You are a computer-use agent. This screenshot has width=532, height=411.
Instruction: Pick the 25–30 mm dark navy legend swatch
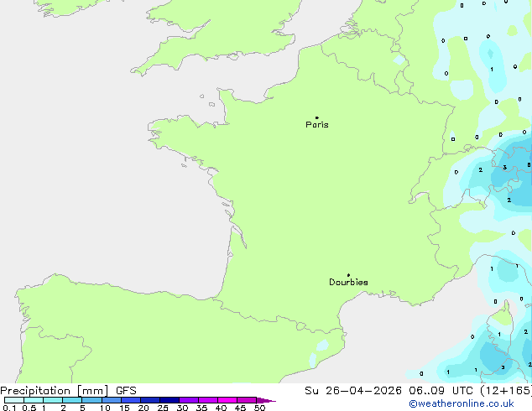(x=169, y=400)
